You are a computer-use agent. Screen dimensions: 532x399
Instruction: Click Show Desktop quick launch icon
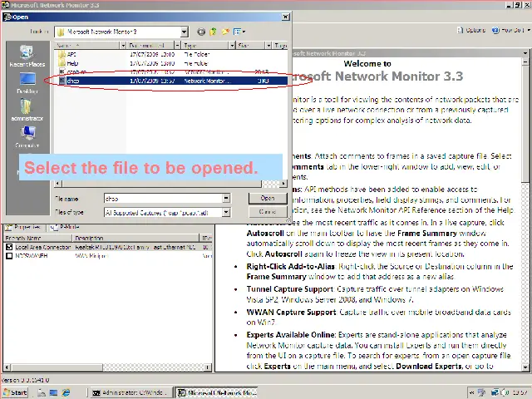coord(53,392)
